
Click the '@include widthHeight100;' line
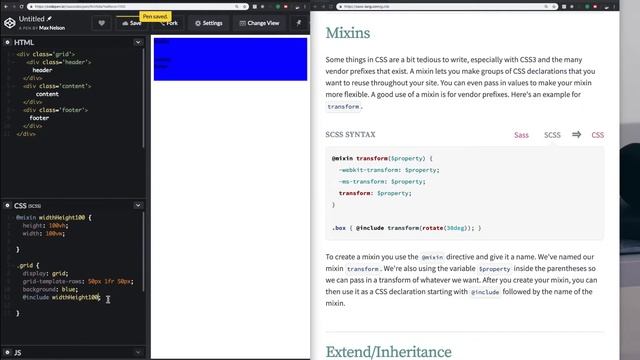click(x=61, y=297)
